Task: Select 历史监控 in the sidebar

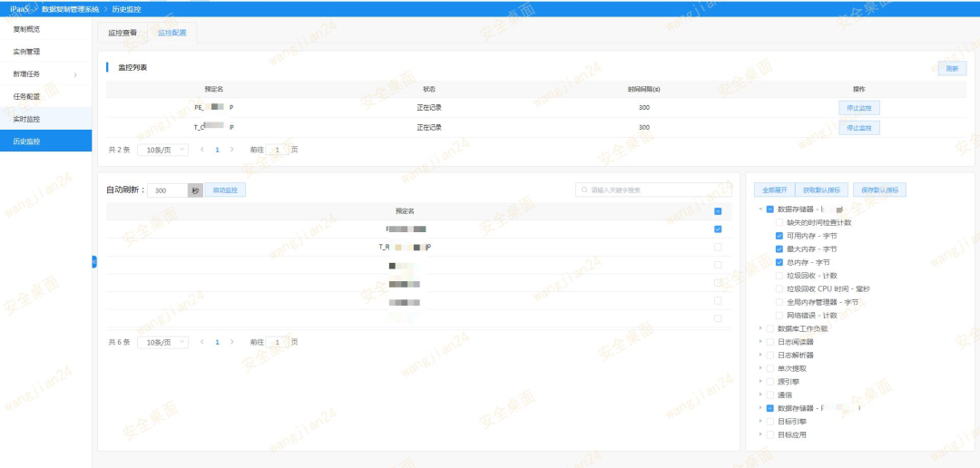Action: pos(45,141)
